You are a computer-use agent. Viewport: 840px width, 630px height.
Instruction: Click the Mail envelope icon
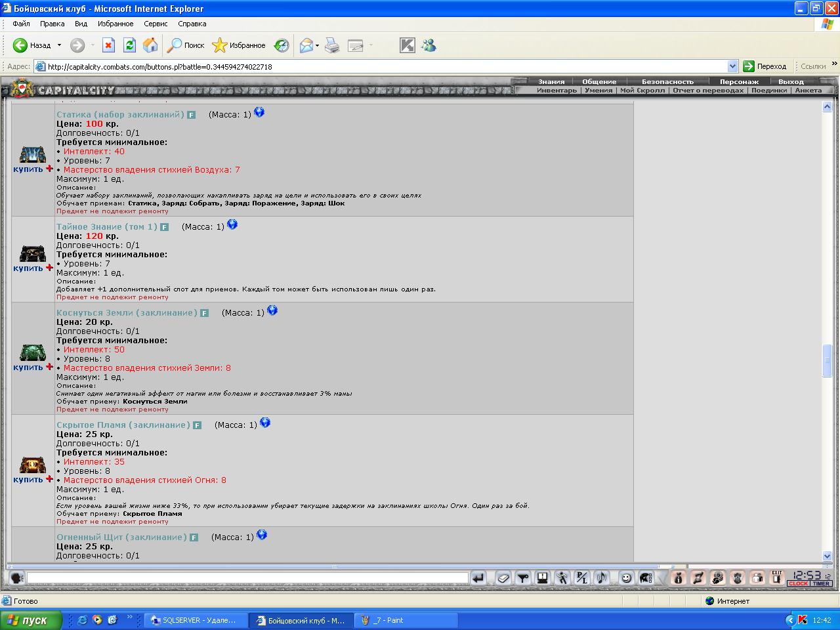pos(306,45)
